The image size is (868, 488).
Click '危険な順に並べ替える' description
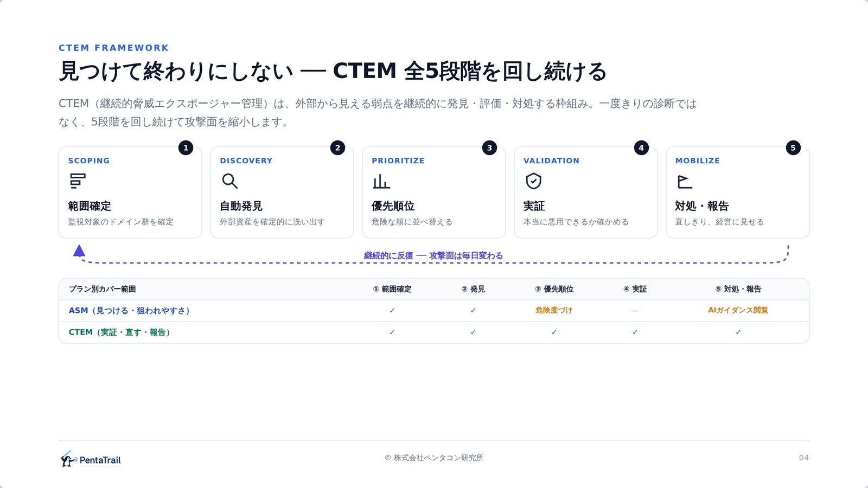412,222
